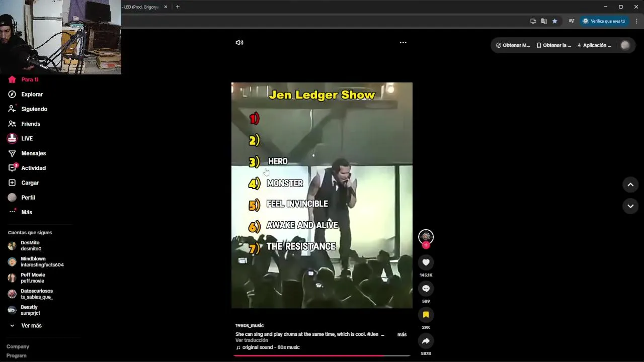Click the Cuentas que sigues heading
This screenshot has width=644, height=362.
[x=30, y=233]
